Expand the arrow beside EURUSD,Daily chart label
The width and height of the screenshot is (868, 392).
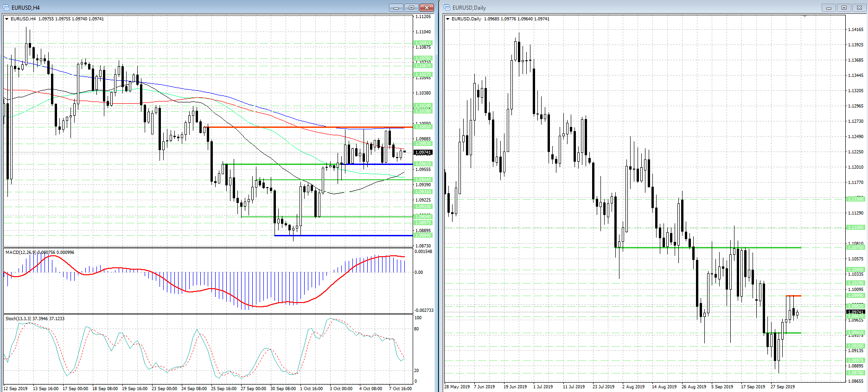click(447, 19)
